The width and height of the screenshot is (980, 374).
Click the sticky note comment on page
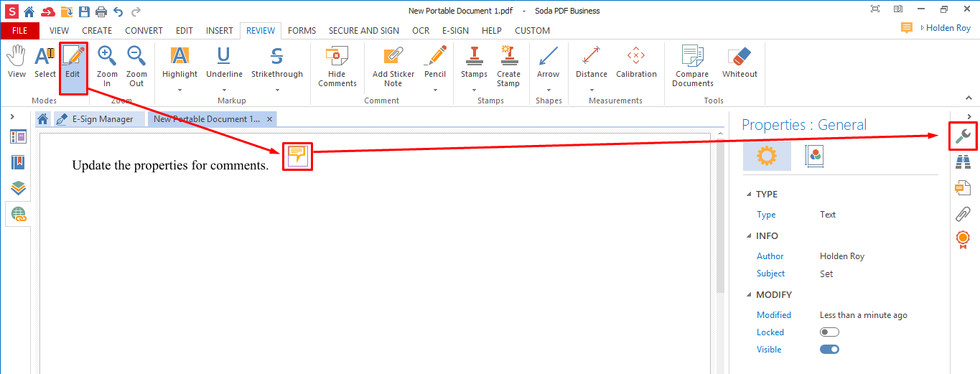tap(297, 156)
